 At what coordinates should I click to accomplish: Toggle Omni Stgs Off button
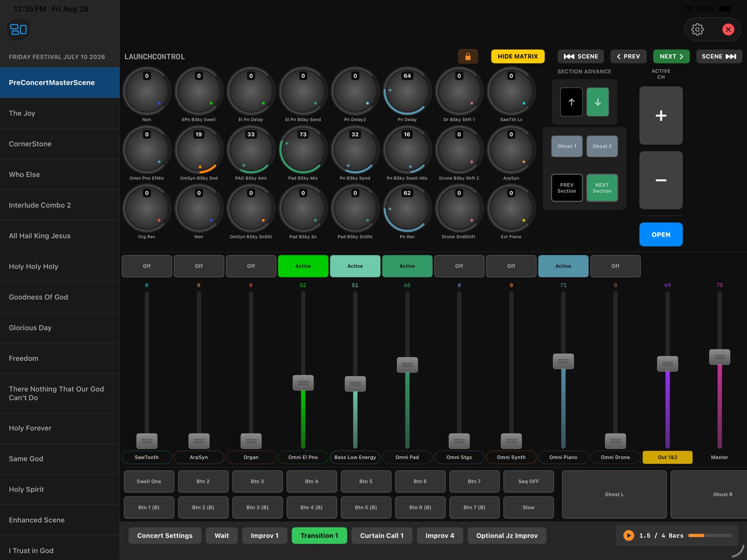(x=459, y=266)
